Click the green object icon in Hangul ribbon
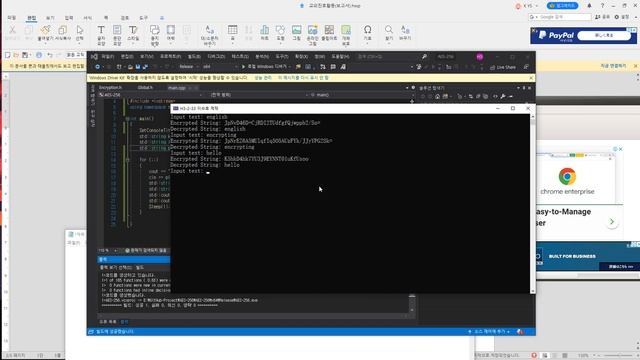The image size is (640, 360). point(346,30)
